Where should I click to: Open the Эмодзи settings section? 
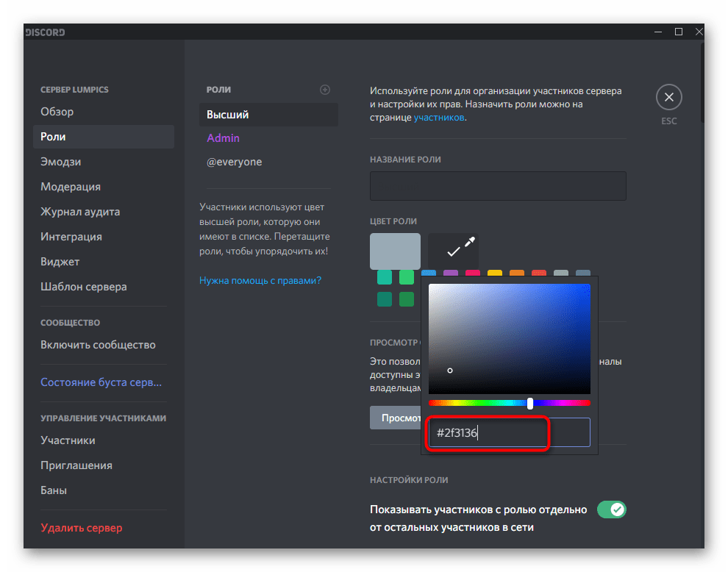pyautogui.click(x=61, y=162)
